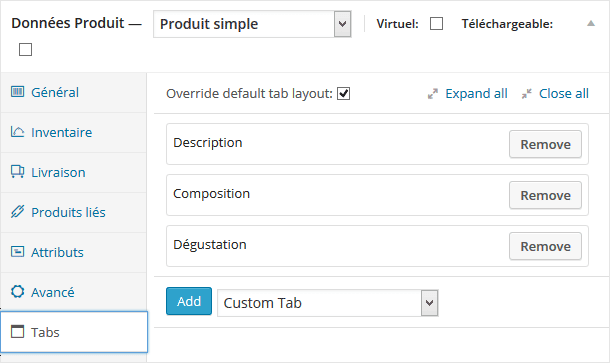Open the Livraison section
Screen dimensions: 610x363
pos(74,172)
